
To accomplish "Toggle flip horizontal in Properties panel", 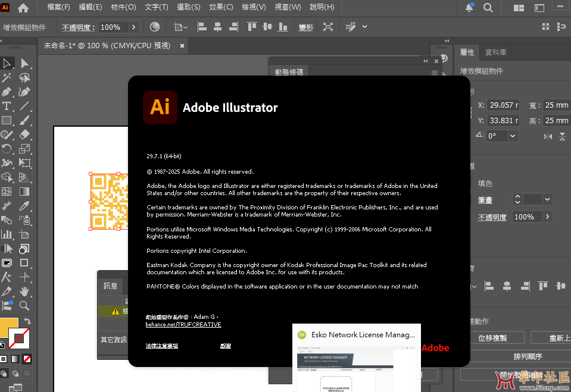I will point(548,136).
